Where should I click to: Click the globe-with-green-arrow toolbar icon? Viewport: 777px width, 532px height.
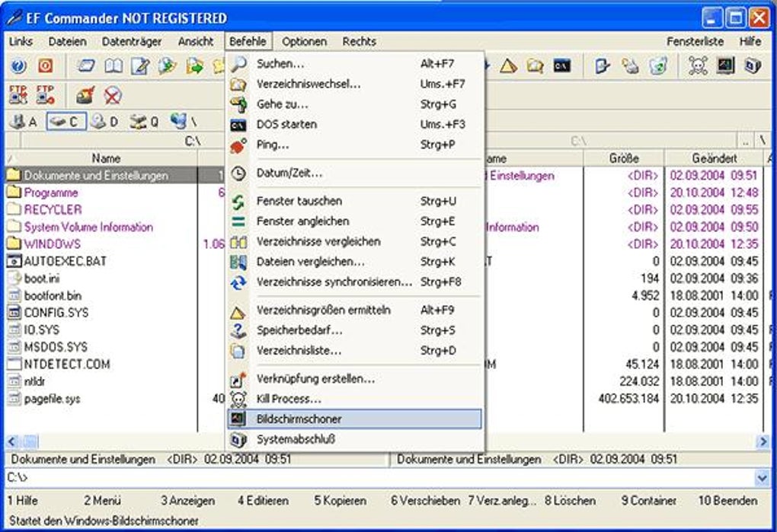coord(167,65)
